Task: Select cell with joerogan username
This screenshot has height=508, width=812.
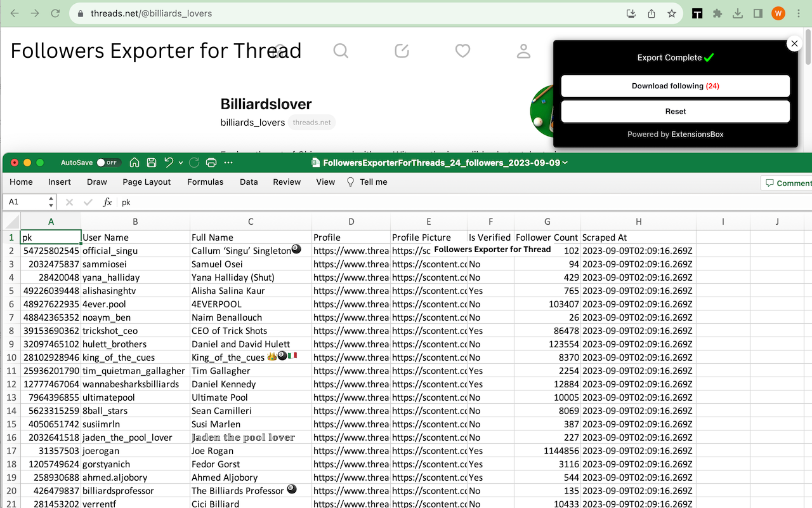Action: pyautogui.click(x=135, y=451)
